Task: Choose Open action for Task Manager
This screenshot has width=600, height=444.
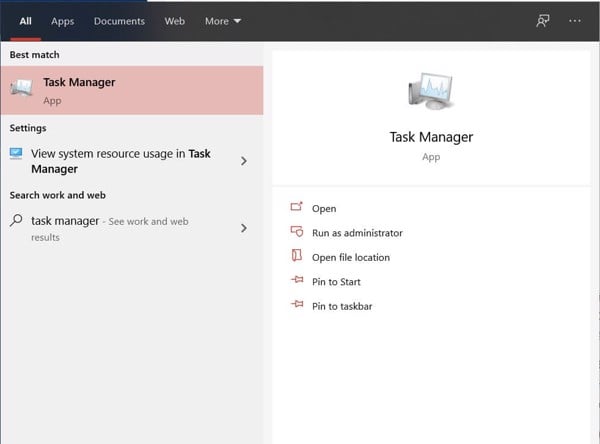Action: [324, 209]
